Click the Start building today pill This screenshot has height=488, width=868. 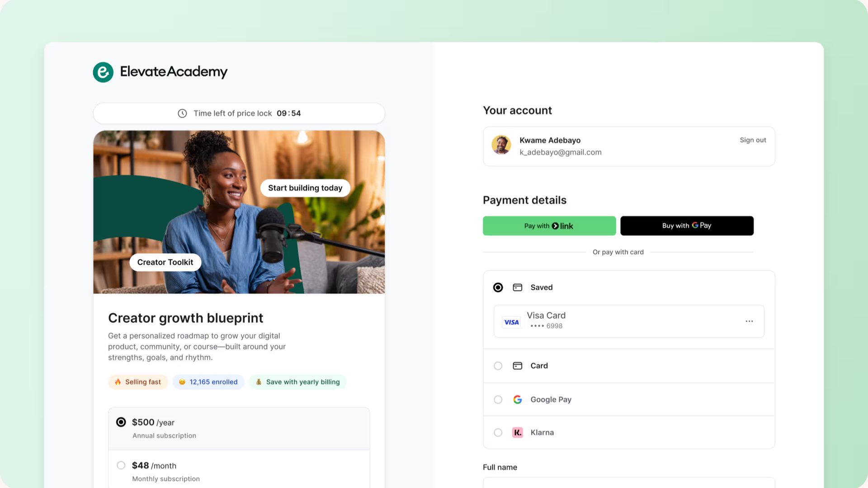pos(305,188)
